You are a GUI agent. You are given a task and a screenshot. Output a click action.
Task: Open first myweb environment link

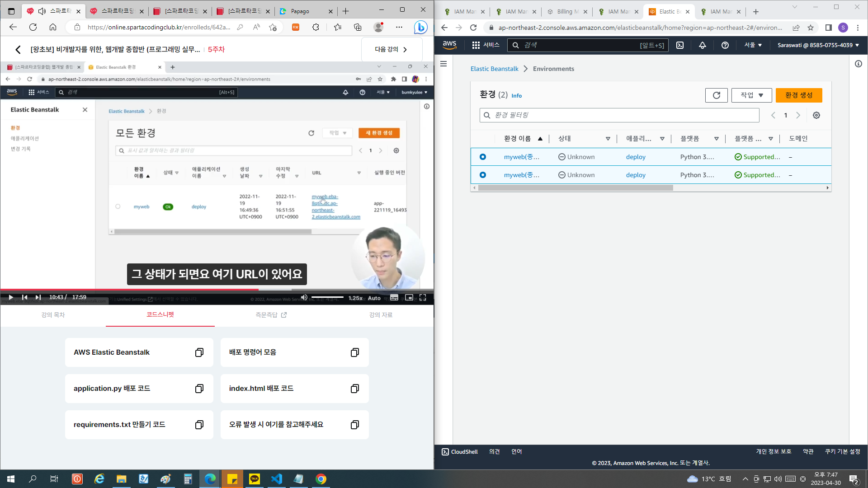click(x=522, y=157)
